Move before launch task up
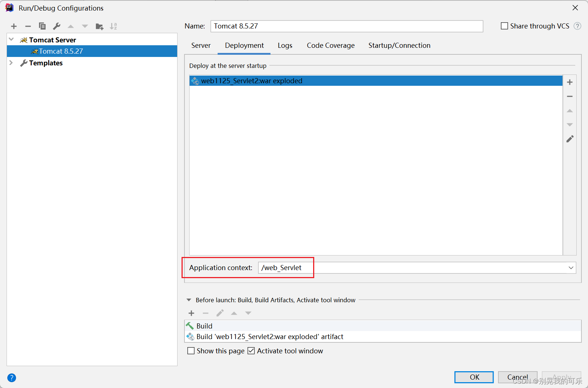This screenshot has height=388, width=588. [x=234, y=313]
